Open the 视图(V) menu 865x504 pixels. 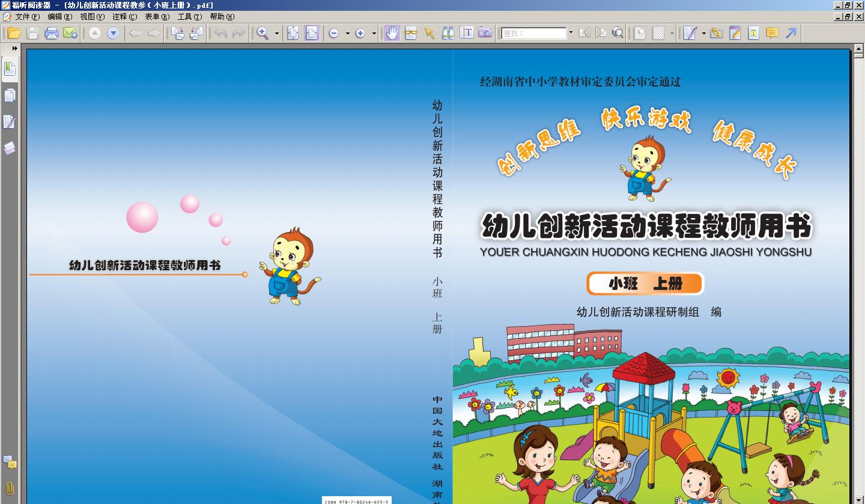coord(93,17)
